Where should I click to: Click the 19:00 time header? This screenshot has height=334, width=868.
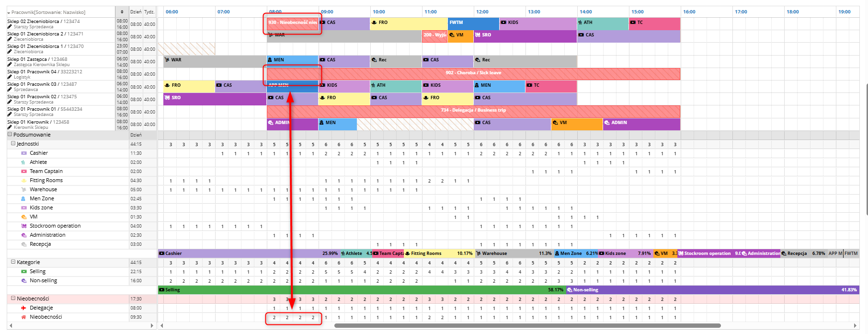(845, 12)
